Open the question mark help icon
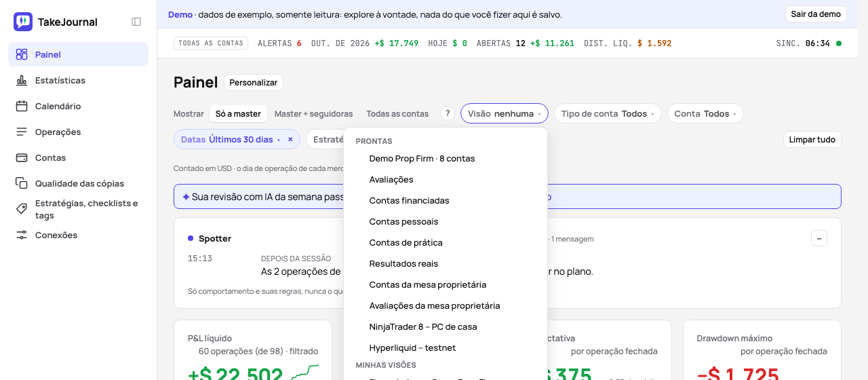Viewport: 868px width, 380px height. pos(447,113)
